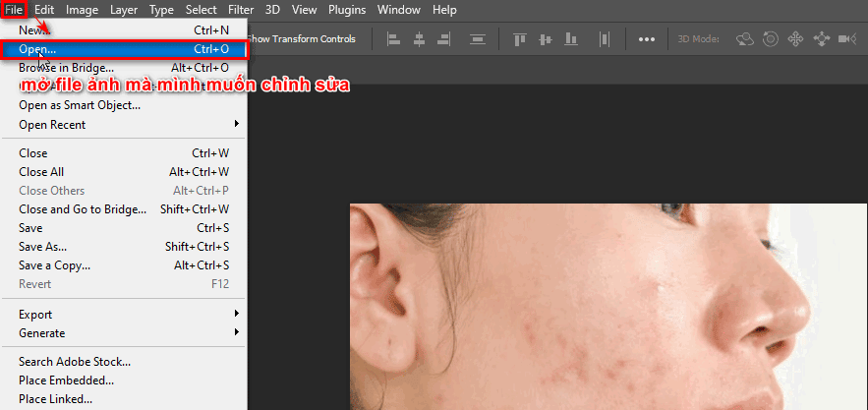Open the Plugins menu
This screenshot has width=868, height=410.
tap(347, 10)
